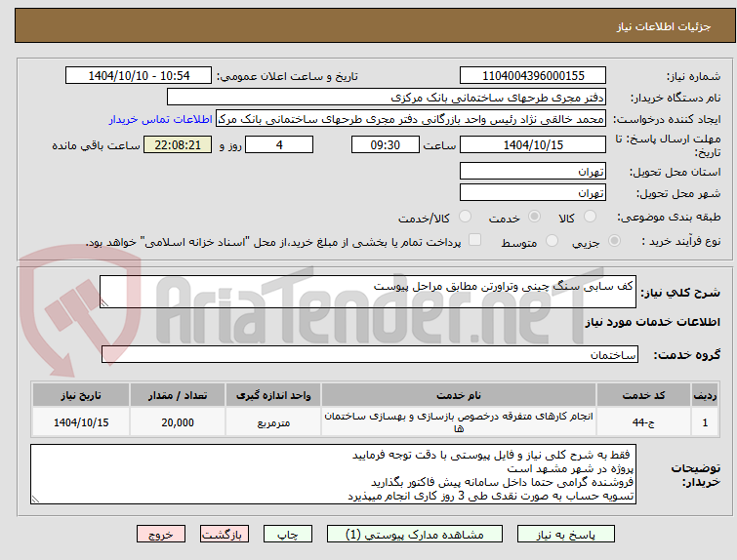
Task: Click the شرح کلی نیاز text area
Action: click(x=368, y=292)
